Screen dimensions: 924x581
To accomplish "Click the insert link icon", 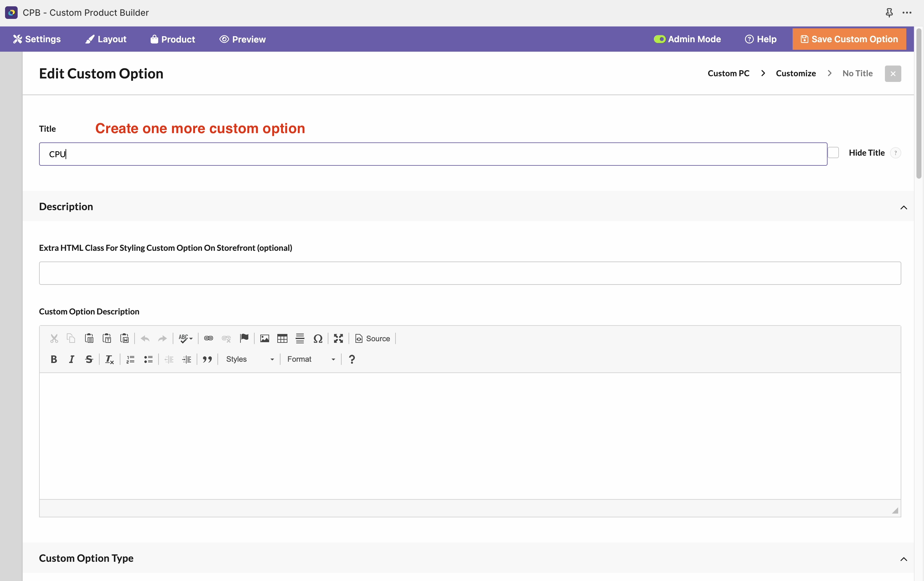I will point(208,338).
